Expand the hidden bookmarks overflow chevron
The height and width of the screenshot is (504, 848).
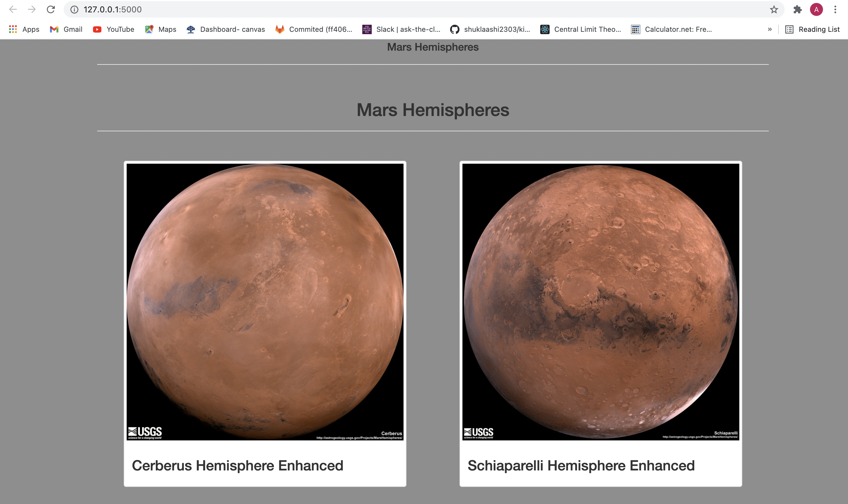770,29
